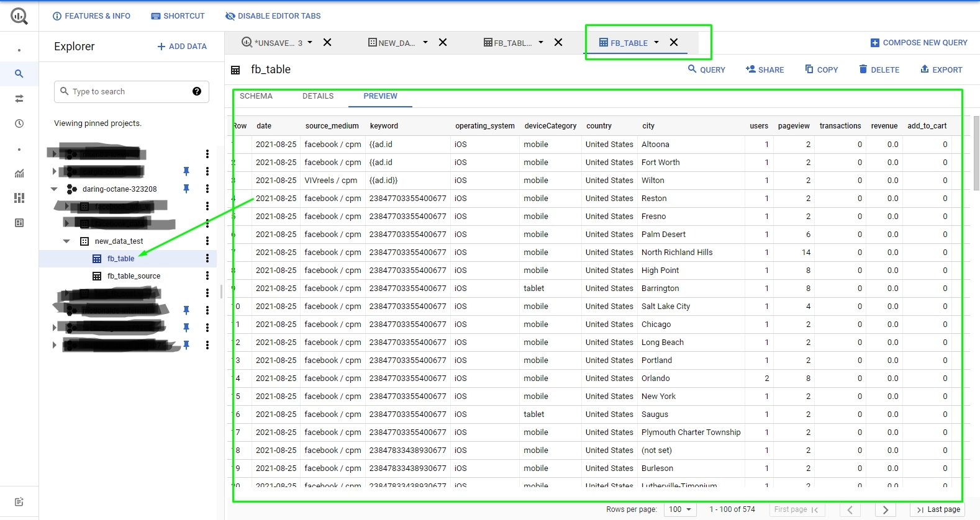Jump to Last page
980x520 pixels.
click(x=938, y=509)
